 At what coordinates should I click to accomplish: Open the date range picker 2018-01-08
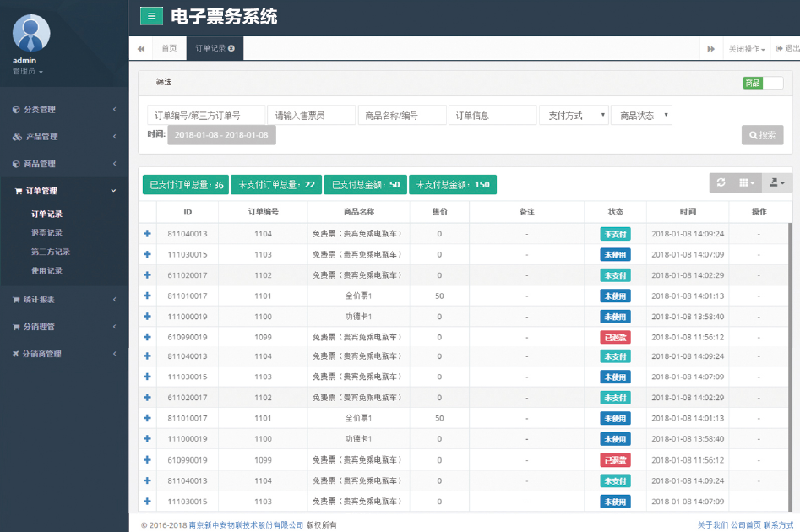click(221, 135)
